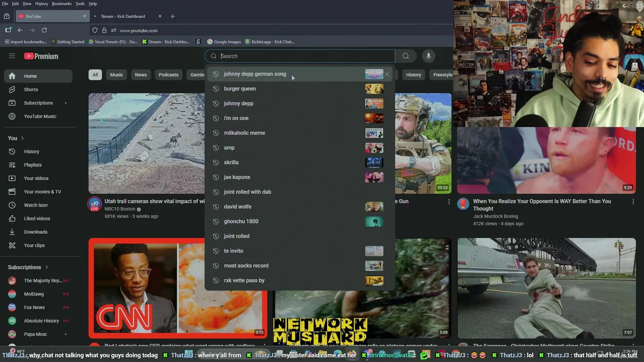Open the Help menu
The width and height of the screenshot is (644, 362).
[93, 4]
